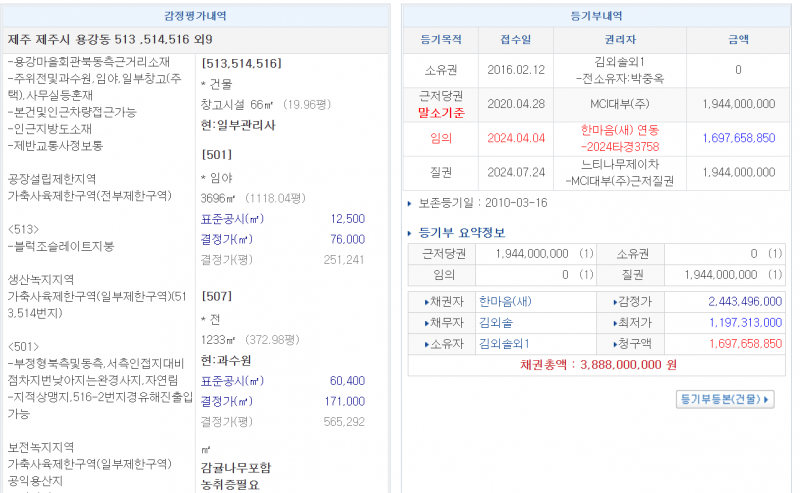Open the 등기부등본(건물) document button
This screenshot has width=800, height=493.
click(725, 399)
